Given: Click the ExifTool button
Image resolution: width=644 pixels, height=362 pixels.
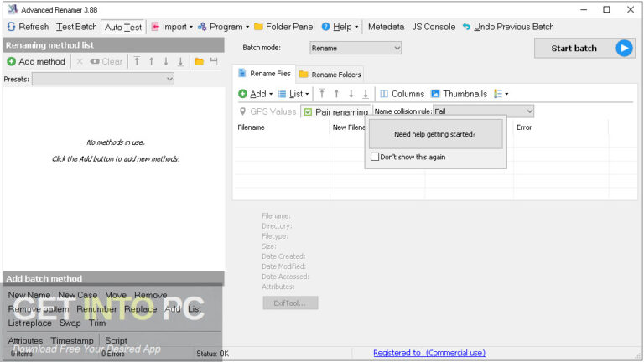Looking at the screenshot, I should coord(290,303).
